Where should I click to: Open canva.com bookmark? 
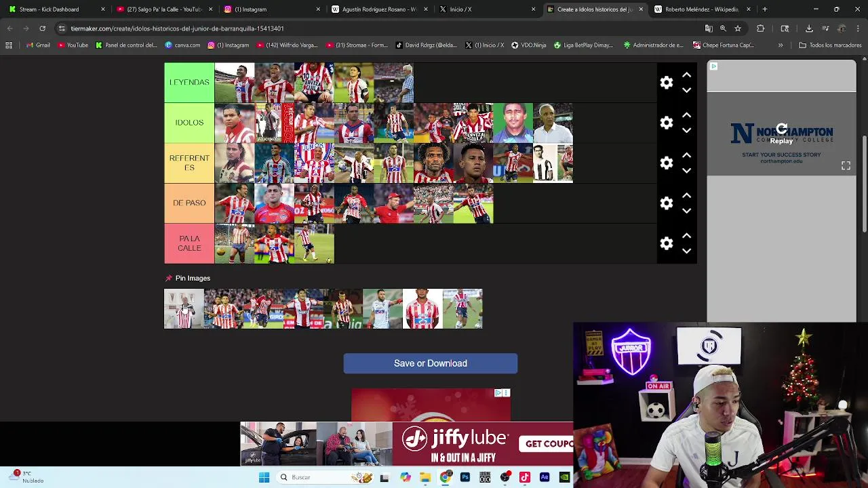click(x=182, y=45)
